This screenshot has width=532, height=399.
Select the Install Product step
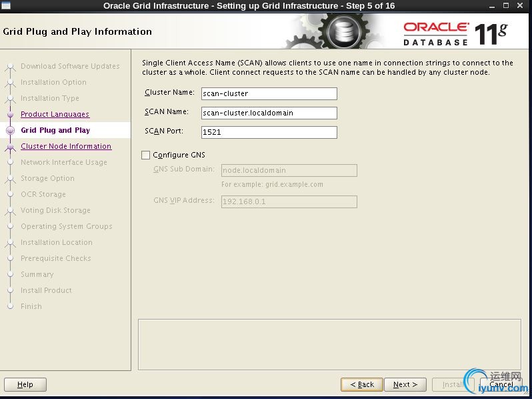click(46, 290)
